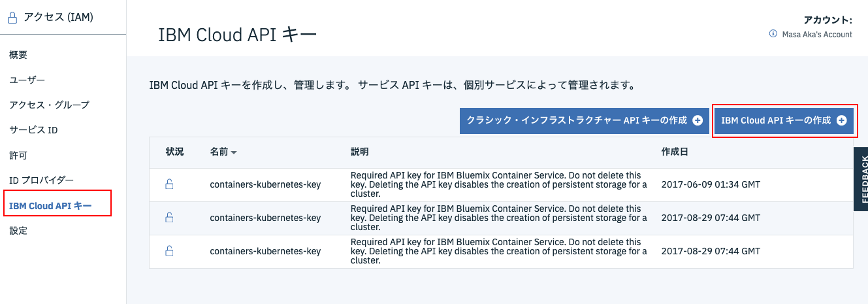The height and width of the screenshot is (304, 868).
Task: Click the lock icon in the 2017-08-29 row above the last one
Action: [x=169, y=218]
